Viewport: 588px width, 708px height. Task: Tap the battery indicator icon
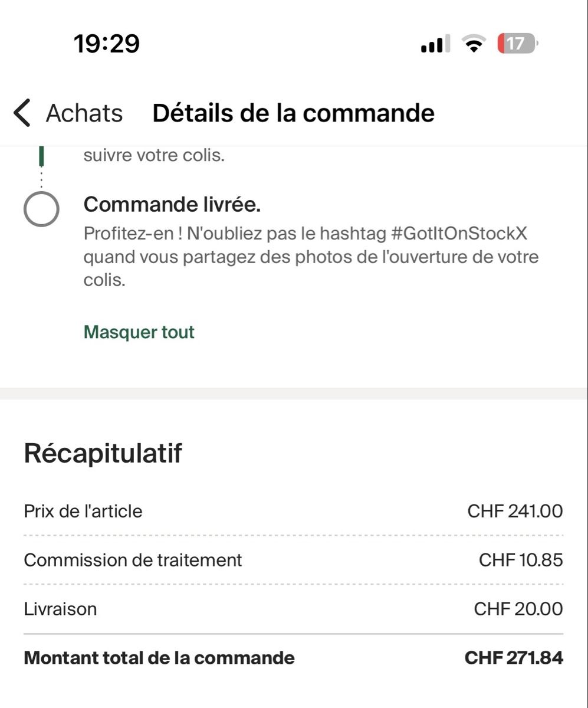pyautogui.click(x=517, y=44)
